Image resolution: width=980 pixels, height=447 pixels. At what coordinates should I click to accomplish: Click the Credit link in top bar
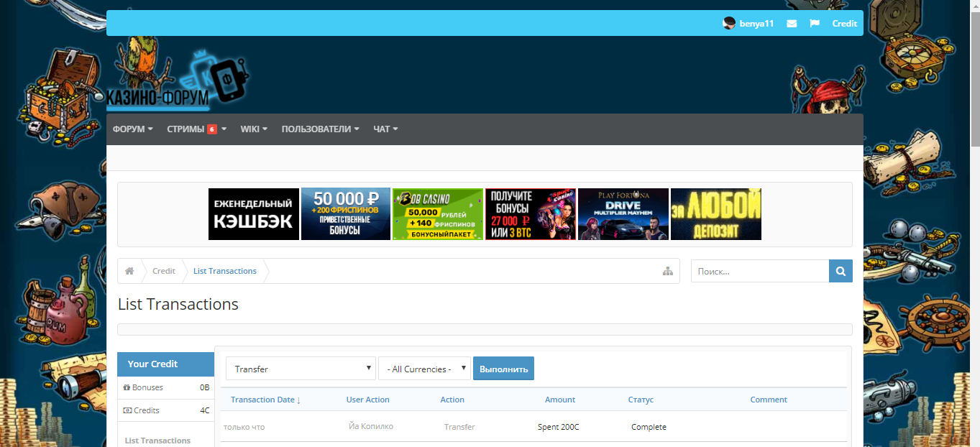click(x=844, y=24)
